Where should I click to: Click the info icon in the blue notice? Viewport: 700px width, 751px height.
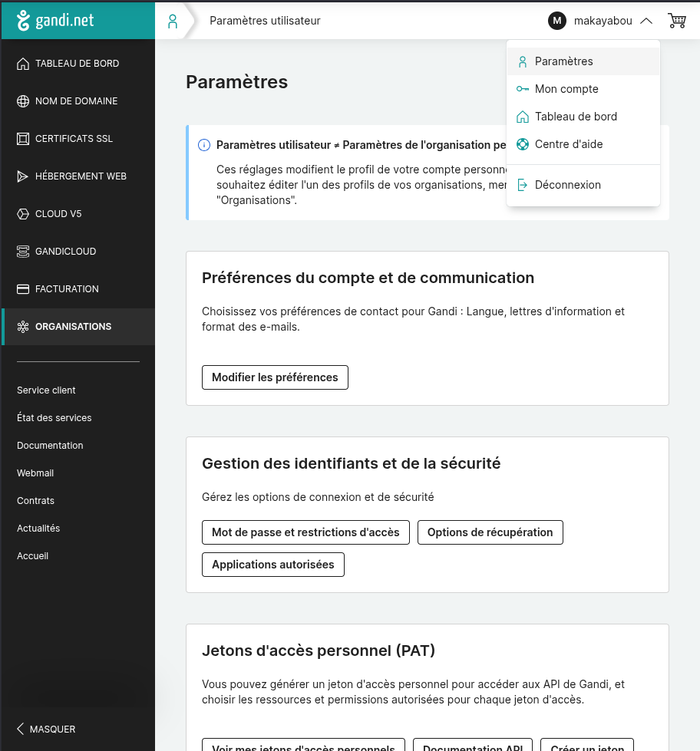pos(203,145)
